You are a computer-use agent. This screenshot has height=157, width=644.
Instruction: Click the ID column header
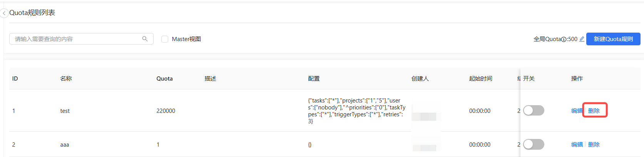(x=15, y=79)
